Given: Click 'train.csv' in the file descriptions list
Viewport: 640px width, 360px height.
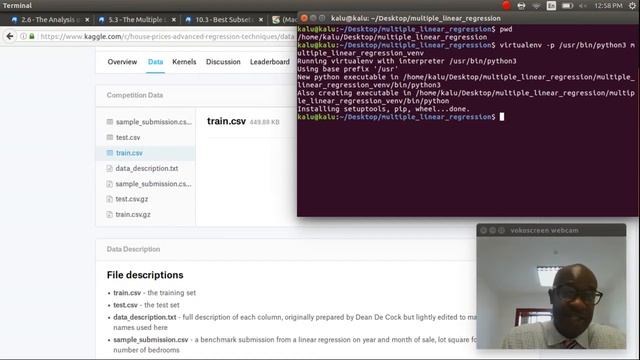Looking at the screenshot, I should coord(127,293).
